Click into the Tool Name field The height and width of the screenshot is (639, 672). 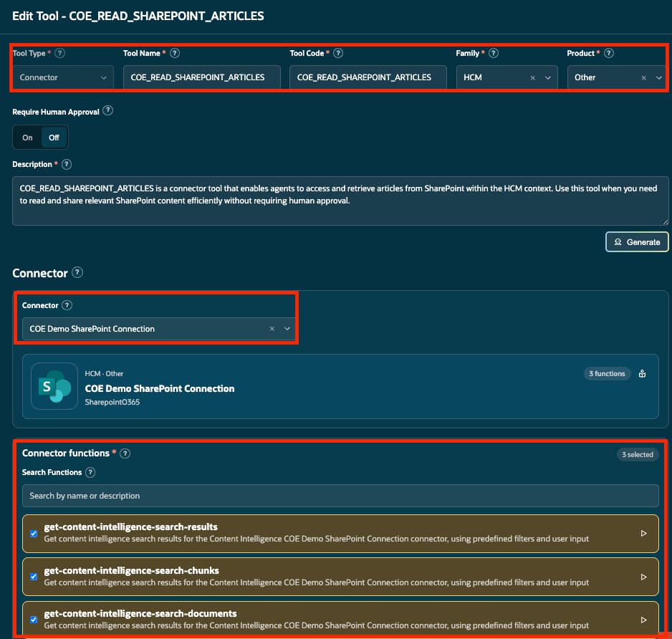pyautogui.click(x=201, y=77)
